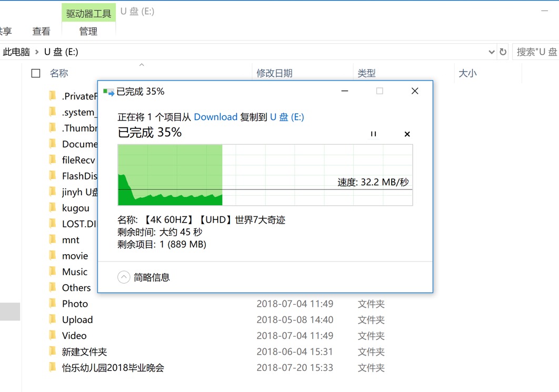This screenshot has height=392, width=559.
Task: Switch to the 查看 ribbon tab
Action: pyautogui.click(x=41, y=31)
